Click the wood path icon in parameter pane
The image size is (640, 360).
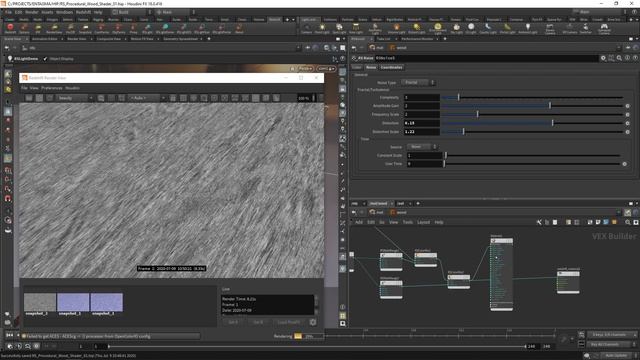[x=393, y=48]
